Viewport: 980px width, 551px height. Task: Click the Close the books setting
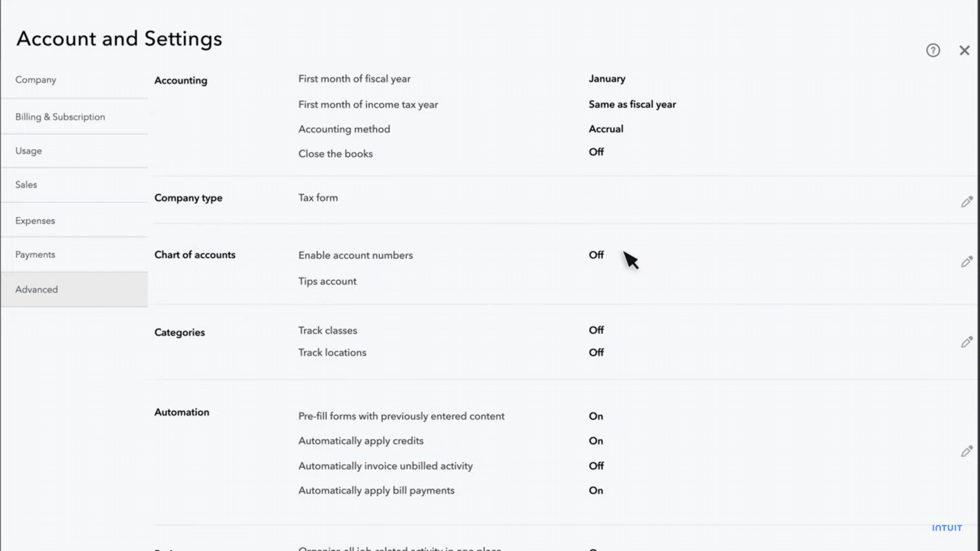tap(335, 154)
